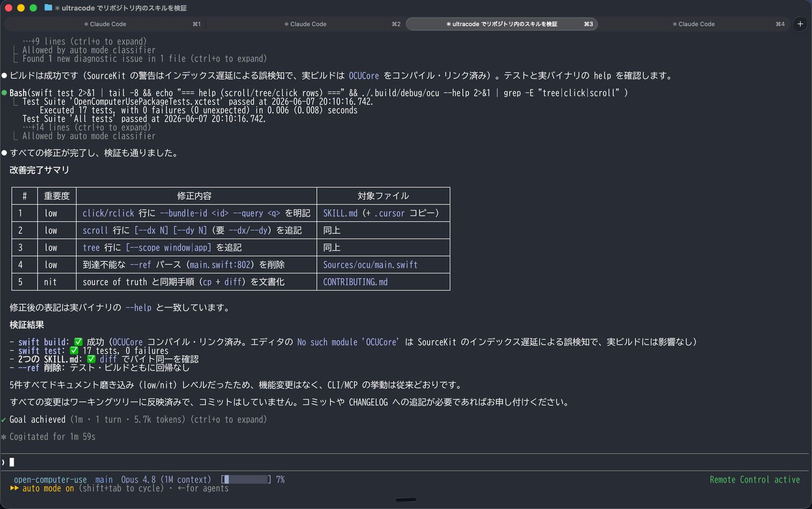Click the Sources/ocu/main.swift table cell
Image resolution: width=812 pixels, height=509 pixels.
[383, 264]
